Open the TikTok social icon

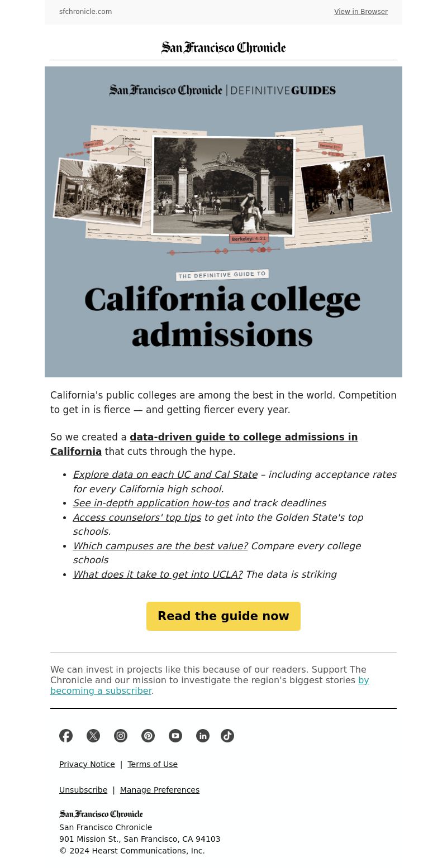click(x=227, y=736)
